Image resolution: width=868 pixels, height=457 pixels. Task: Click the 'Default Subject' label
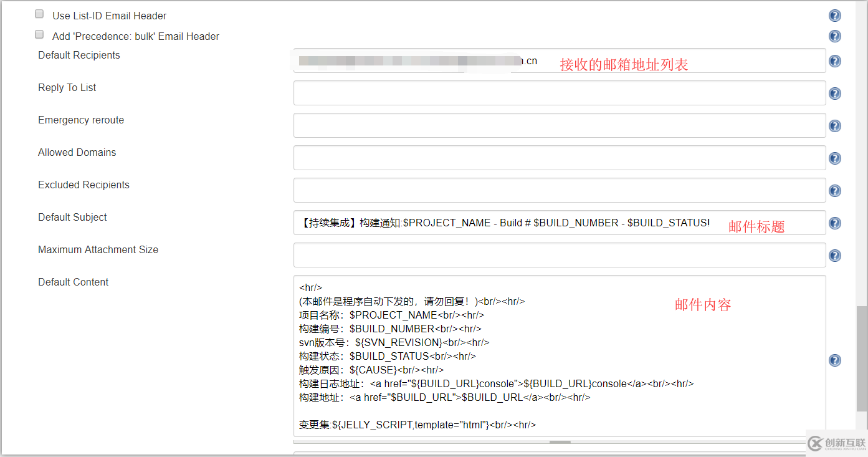[x=72, y=217]
